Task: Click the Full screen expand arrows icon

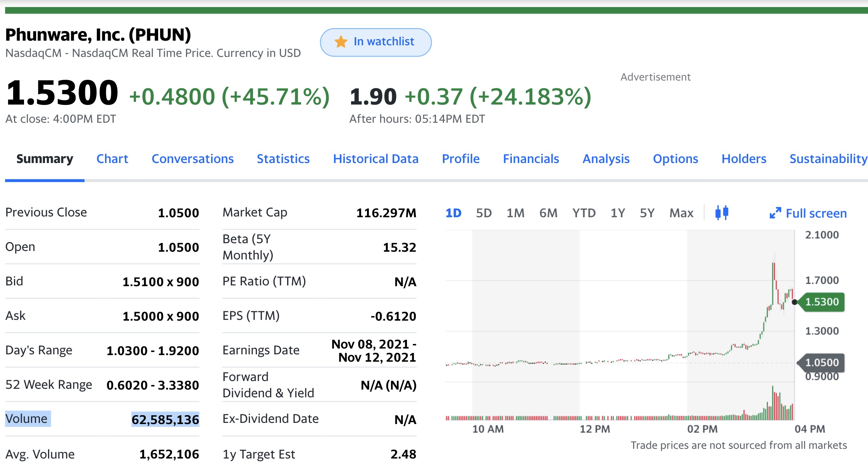Action: coord(775,213)
